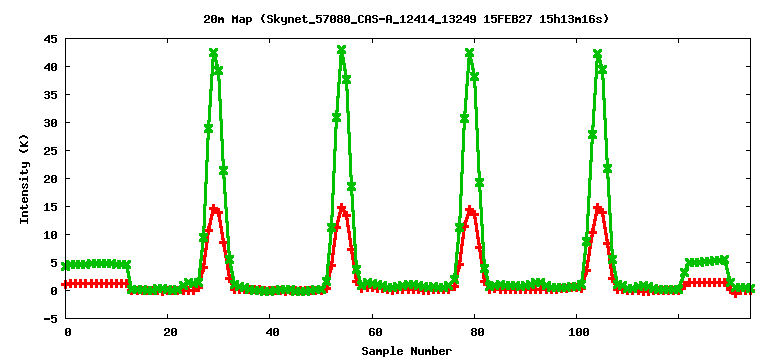Image resolution: width=768 pixels, height=360 pixels.
Task: Click the first green peak near sample 29
Action: point(213,53)
